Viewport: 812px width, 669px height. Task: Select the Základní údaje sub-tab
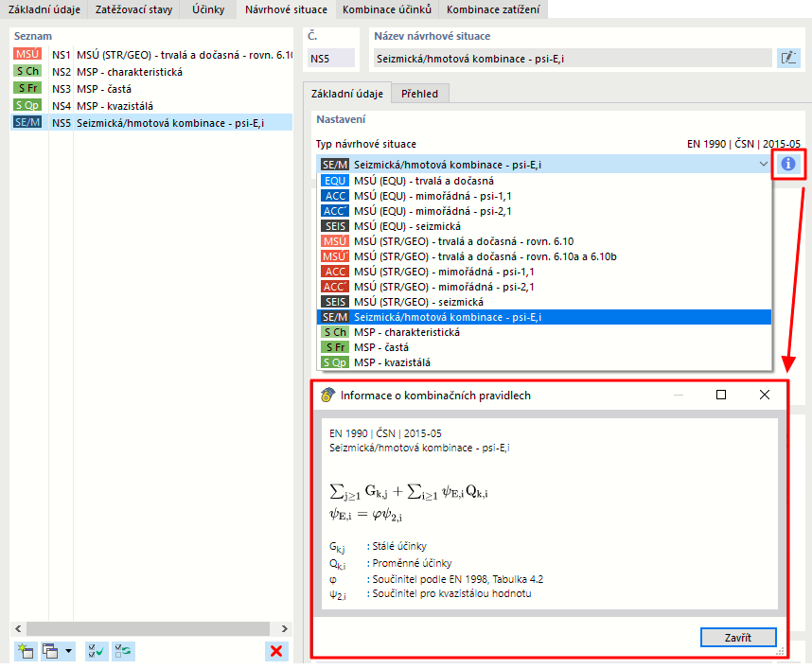click(x=347, y=94)
